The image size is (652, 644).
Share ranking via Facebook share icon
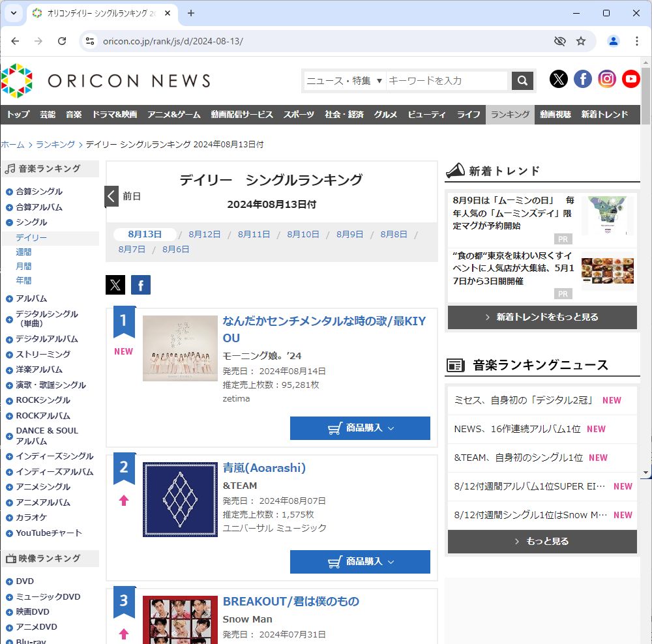click(141, 285)
